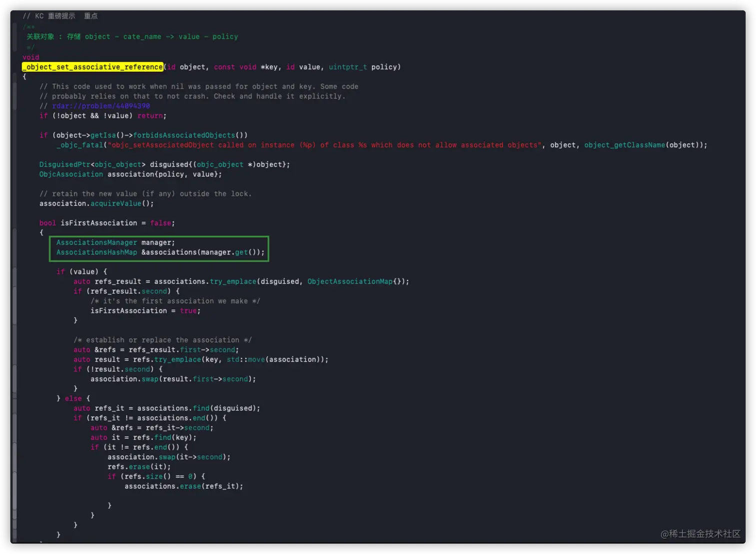
Task: Click the 'isFirstAssociation = true;' assignment
Action: (x=145, y=311)
